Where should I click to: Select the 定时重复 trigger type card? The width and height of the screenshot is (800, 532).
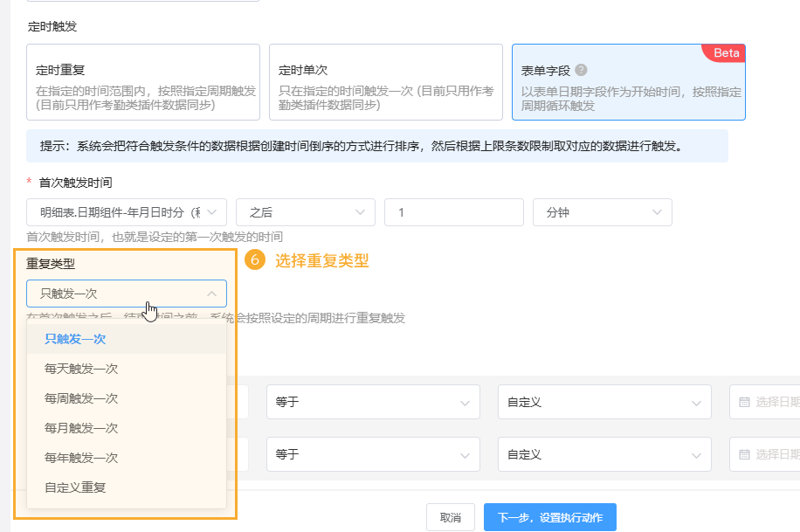pos(144,82)
